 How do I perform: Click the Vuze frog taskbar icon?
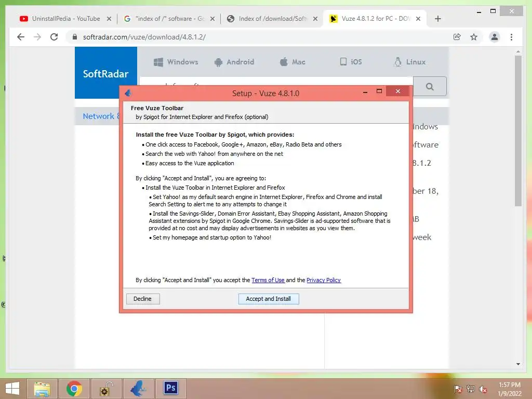coord(138,389)
